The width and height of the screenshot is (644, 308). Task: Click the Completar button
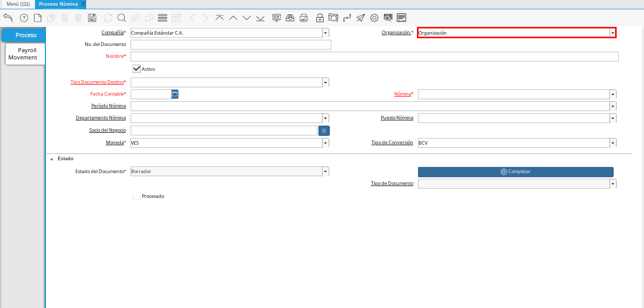click(x=516, y=172)
